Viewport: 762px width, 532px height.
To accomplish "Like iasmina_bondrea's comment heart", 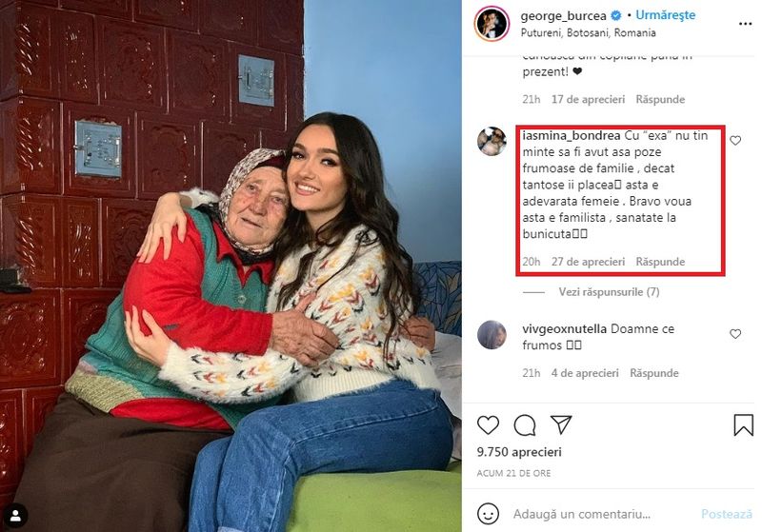I will (x=735, y=140).
